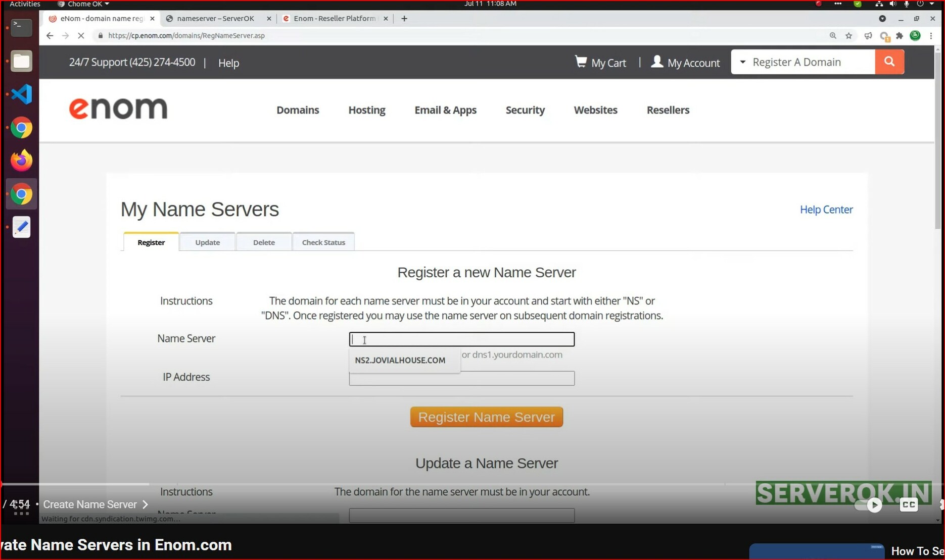Open the clock calendar Jul 11
The image size is (945, 560).
(x=490, y=4)
